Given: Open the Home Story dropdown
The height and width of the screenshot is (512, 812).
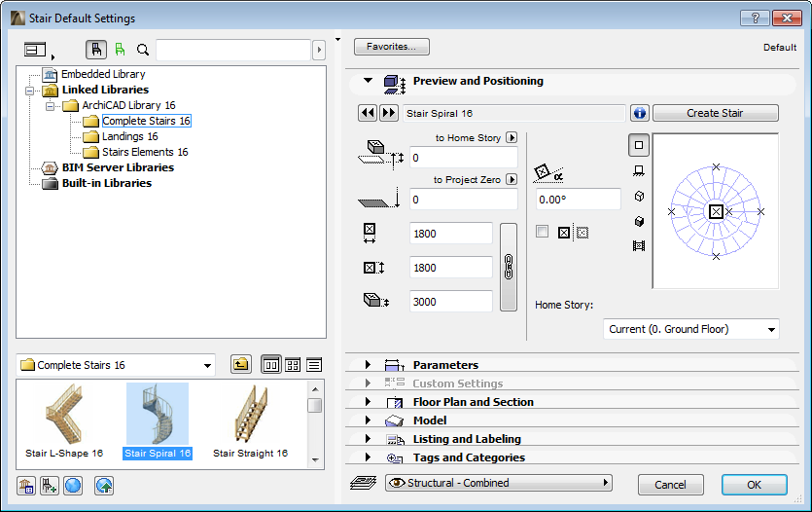Looking at the screenshot, I should pos(690,329).
